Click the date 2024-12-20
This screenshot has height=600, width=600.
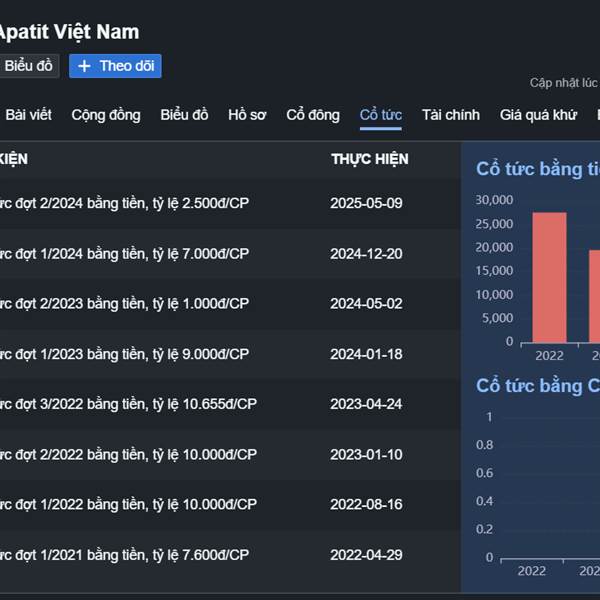366,254
